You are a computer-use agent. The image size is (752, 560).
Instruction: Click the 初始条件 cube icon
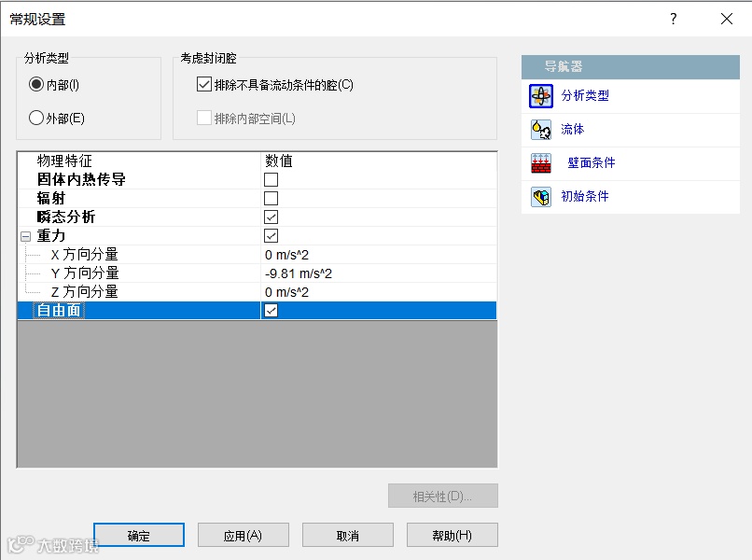[541, 197]
